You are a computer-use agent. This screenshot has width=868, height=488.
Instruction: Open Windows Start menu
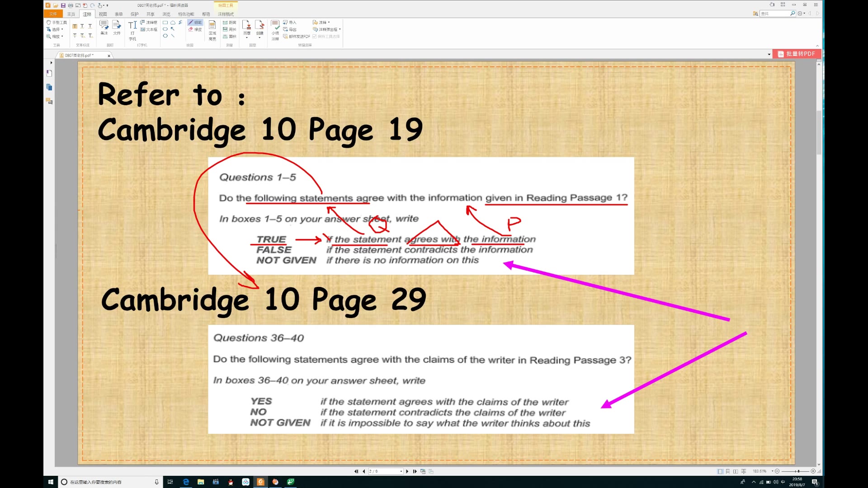pyautogui.click(x=51, y=482)
